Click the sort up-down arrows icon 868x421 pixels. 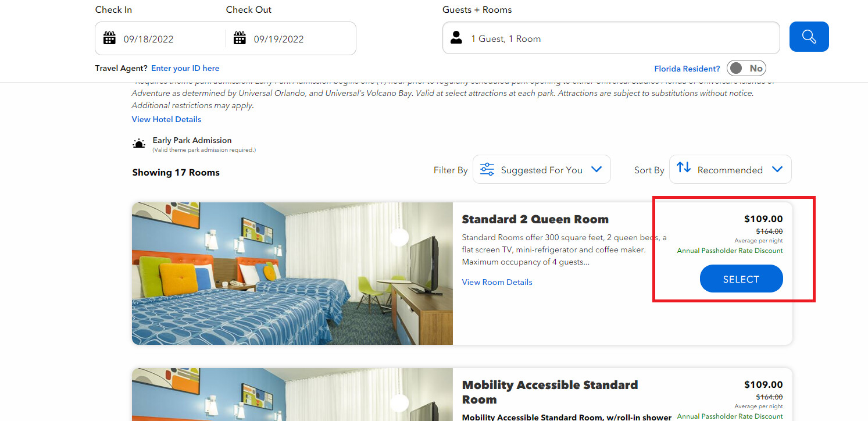(684, 167)
